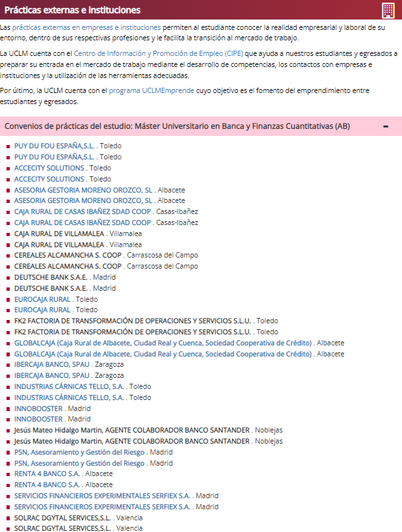Open the first ACCECITY SOLUTIONS link
402x532 pixels.
tap(49, 168)
